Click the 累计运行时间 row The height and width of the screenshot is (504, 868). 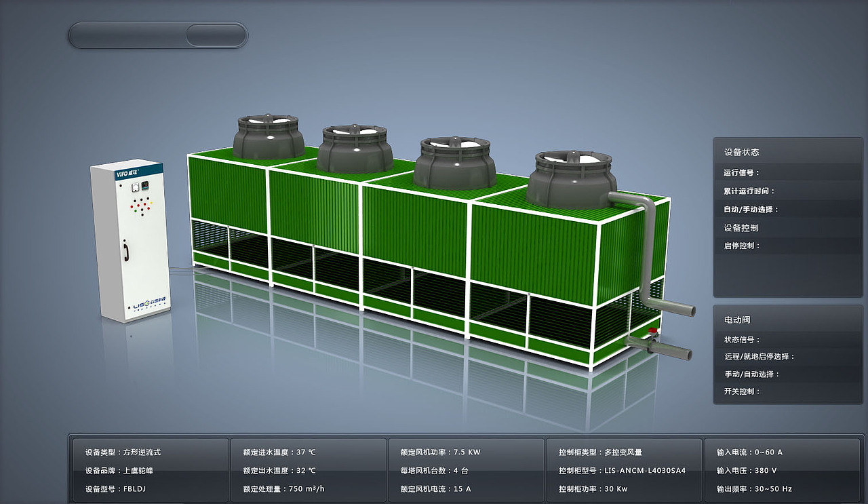(787, 191)
